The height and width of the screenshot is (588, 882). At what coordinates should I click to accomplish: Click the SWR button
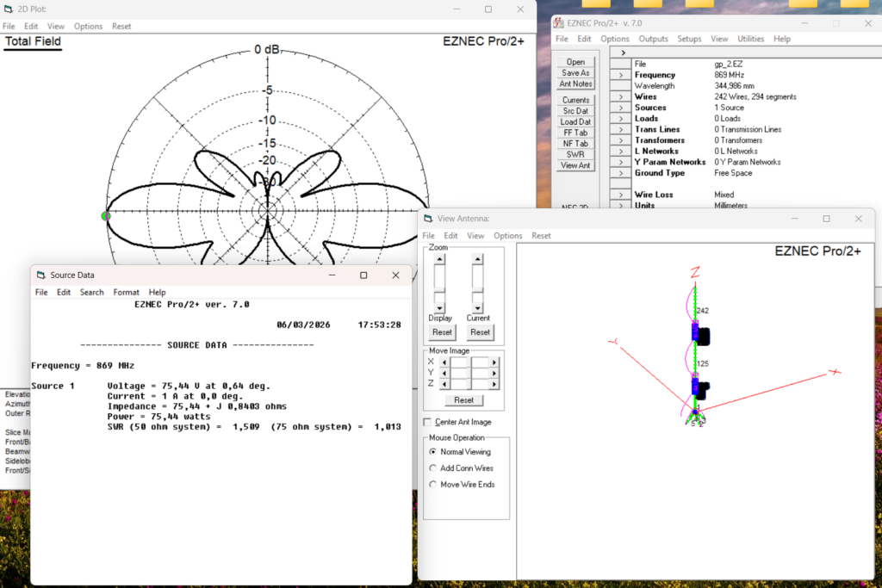575,154
